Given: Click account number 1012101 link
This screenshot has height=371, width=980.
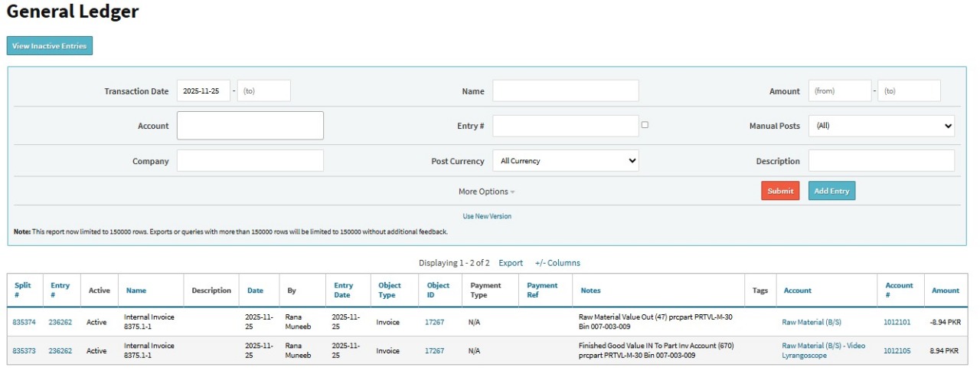Looking at the screenshot, I should coord(897,322).
